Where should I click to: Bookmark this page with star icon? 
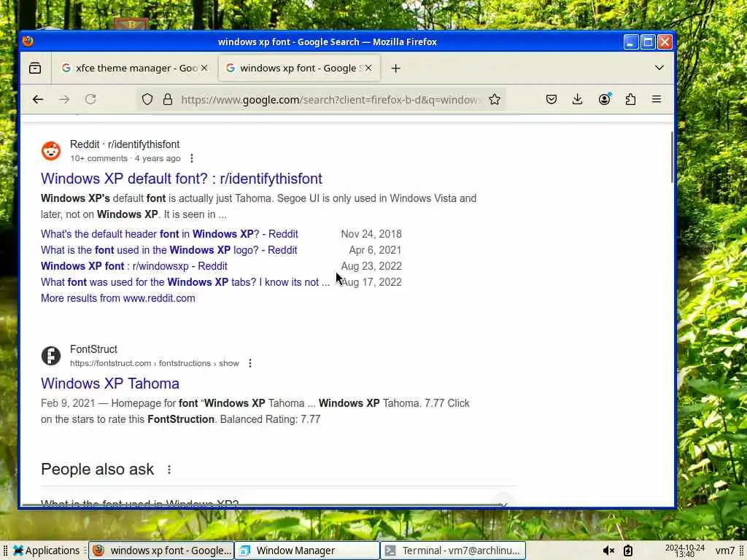click(495, 99)
